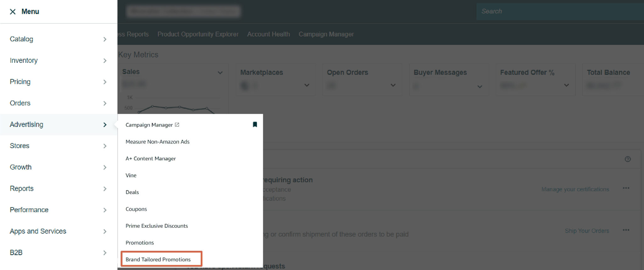Viewport: 644px width, 270px height.
Task: Select Growth in the side menu
Action: (x=21, y=167)
